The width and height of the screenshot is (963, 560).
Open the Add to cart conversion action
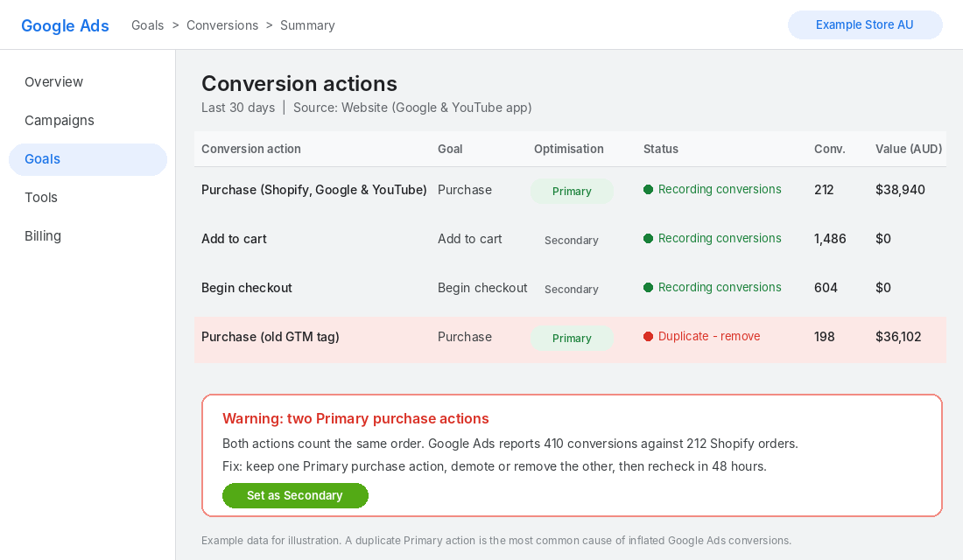(234, 239)
